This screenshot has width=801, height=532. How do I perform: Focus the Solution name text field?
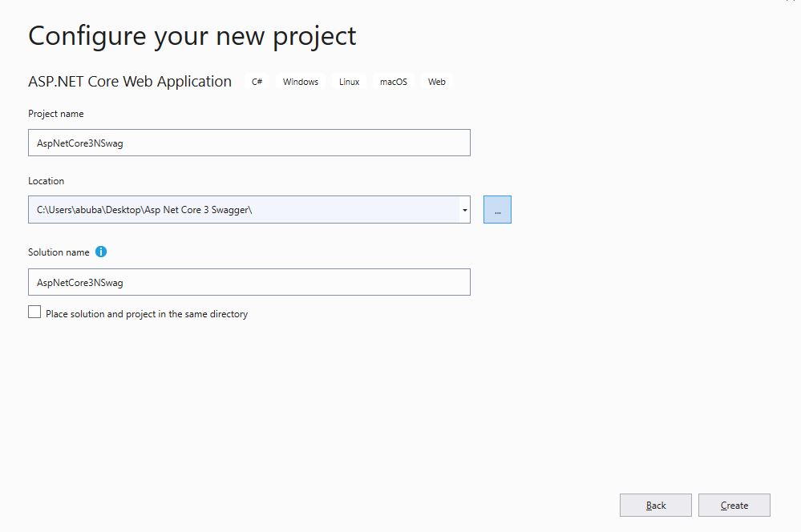click(249, 282)
